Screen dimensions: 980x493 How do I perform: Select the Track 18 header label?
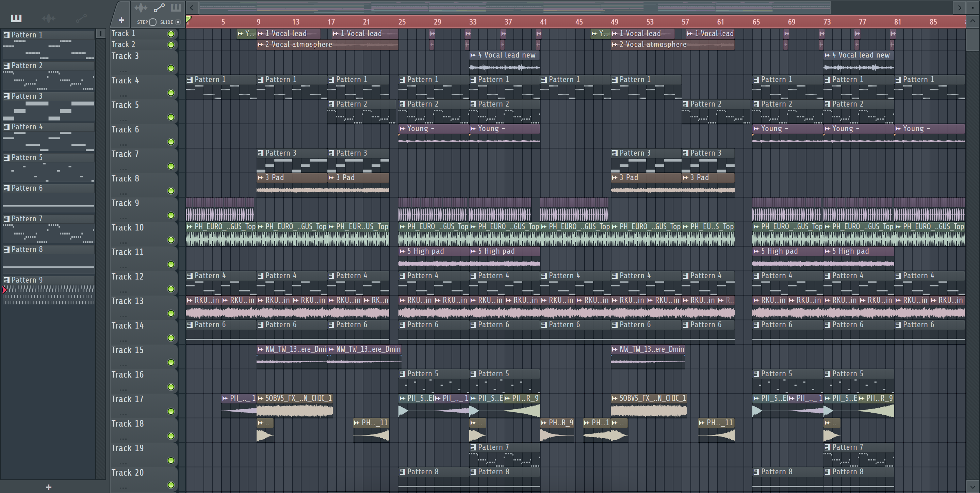(x=128, y=423)
